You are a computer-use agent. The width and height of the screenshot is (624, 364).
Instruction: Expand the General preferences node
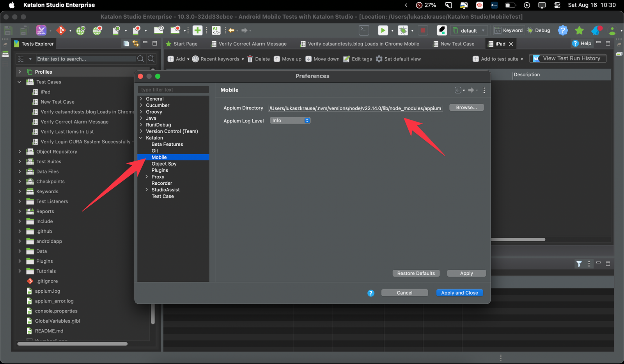[x=141, y=99]
